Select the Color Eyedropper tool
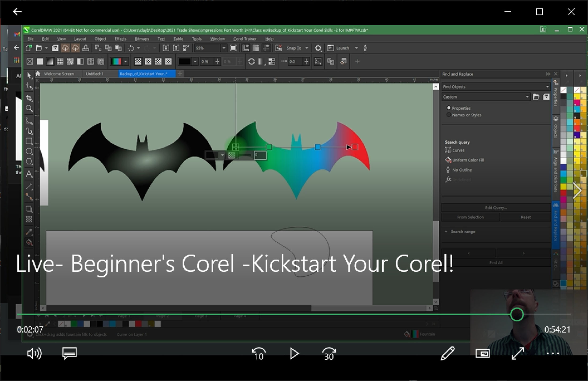 29,232
